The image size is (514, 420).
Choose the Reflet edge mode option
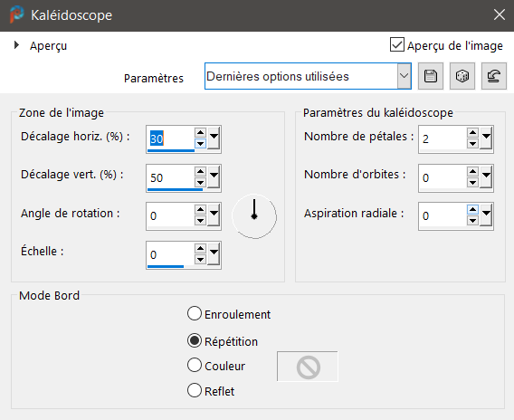(195, 390)
